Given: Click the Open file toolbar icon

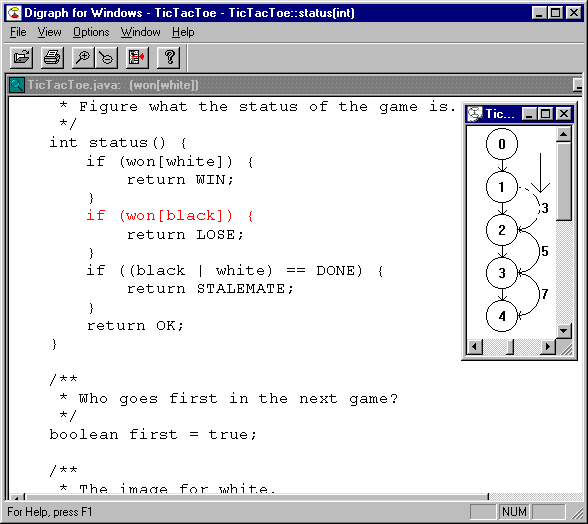Looking at the screenshot, I should (x=21, y=58).
